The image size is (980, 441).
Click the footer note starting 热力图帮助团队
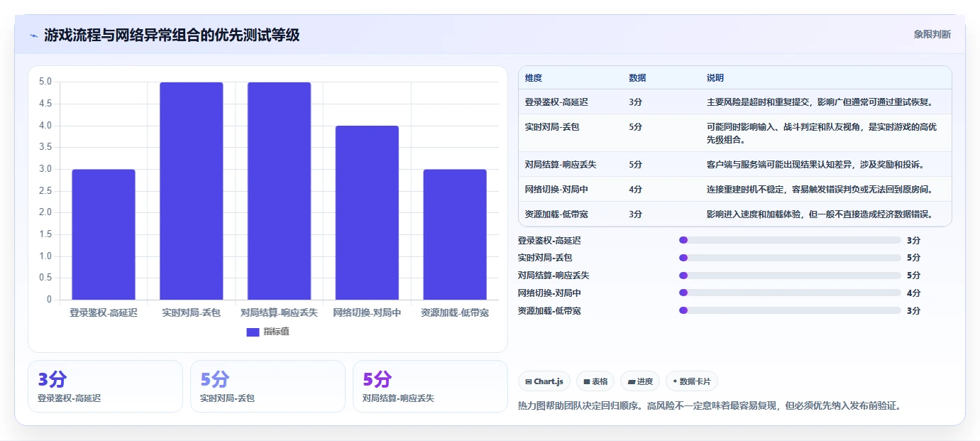[x=710, y=406]
